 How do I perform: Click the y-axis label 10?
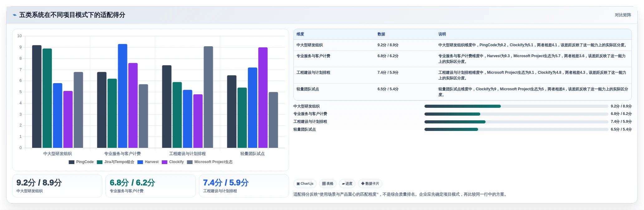point(19,36)
